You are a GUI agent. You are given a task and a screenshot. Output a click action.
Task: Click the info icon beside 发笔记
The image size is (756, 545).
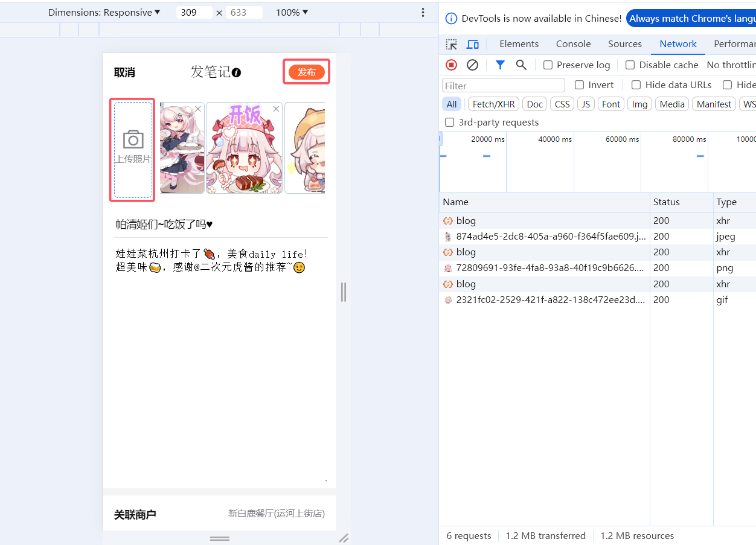(x=237, y=72)
